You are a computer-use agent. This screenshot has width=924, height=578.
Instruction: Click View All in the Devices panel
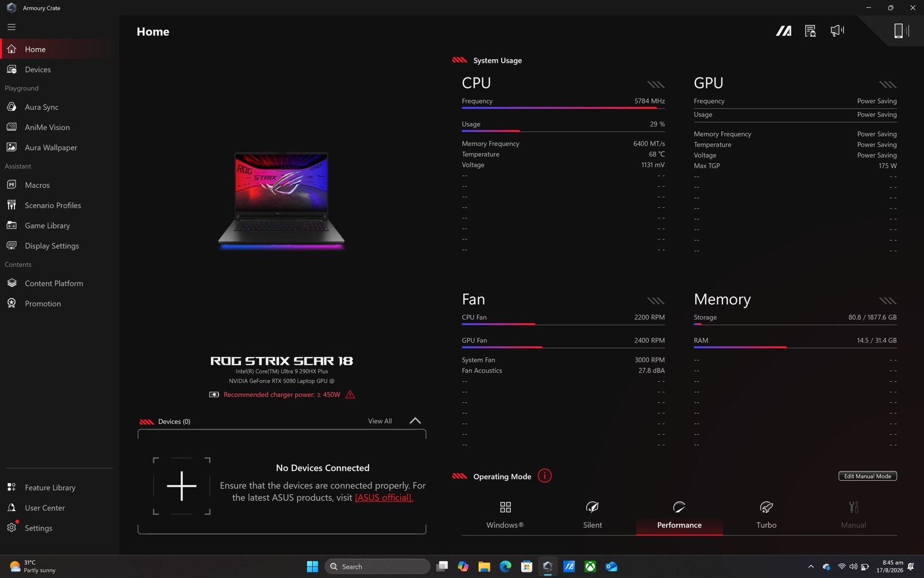(x=380, y=421)
